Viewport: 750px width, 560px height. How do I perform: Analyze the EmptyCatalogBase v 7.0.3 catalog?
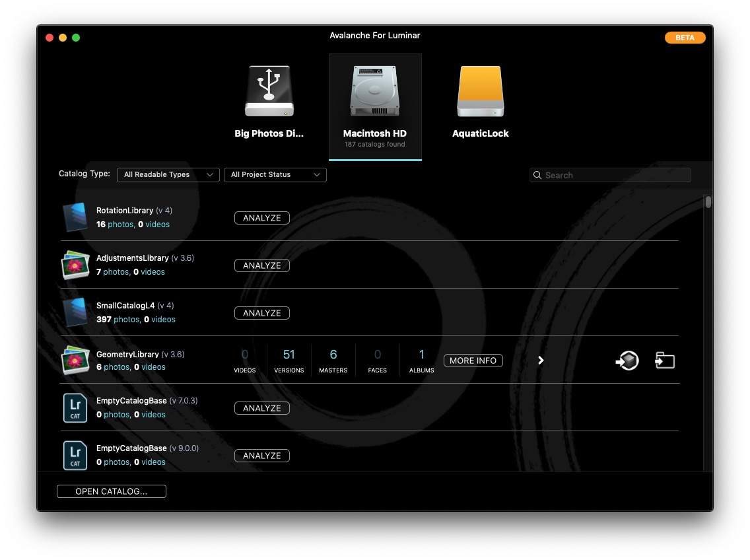coord(261,408)
